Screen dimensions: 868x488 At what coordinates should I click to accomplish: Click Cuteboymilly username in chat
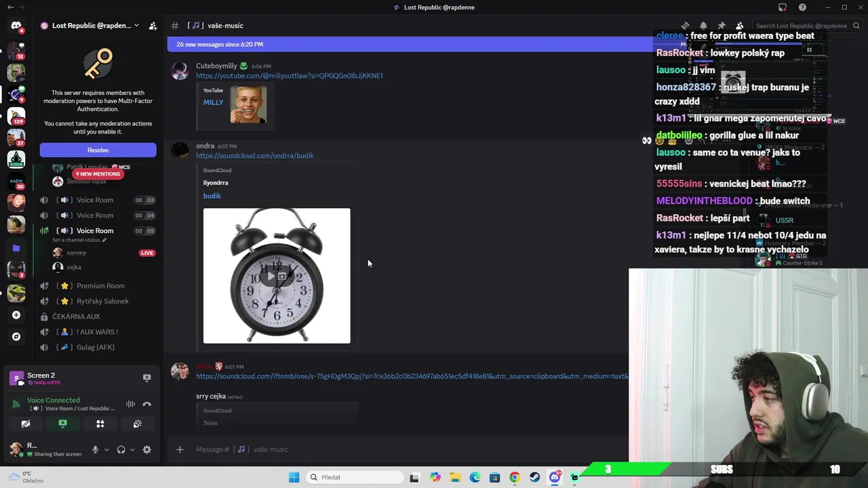point(216,66)
